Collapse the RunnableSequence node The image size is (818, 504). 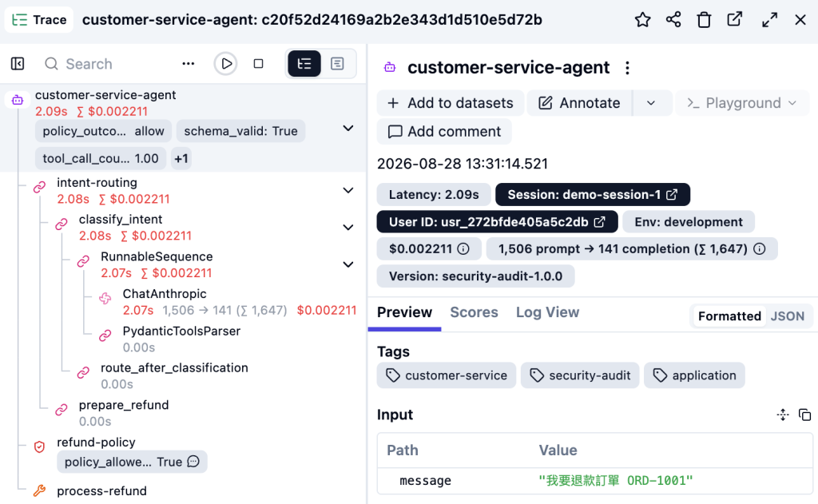tap(348, 264)
